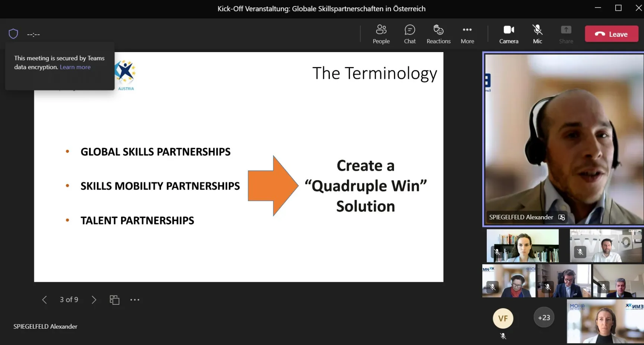644x345 pixels.
Task: Maximize the Teams meeting window
Action: click(x=618, y=8)
